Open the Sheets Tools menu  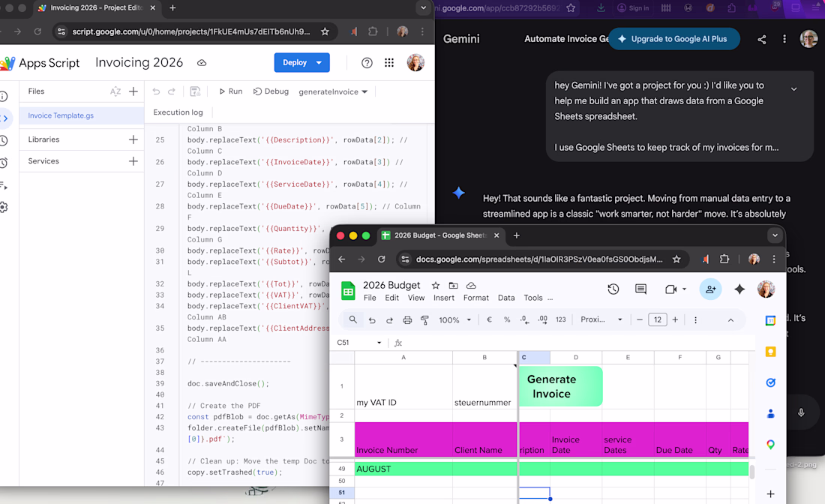point(533,298)
